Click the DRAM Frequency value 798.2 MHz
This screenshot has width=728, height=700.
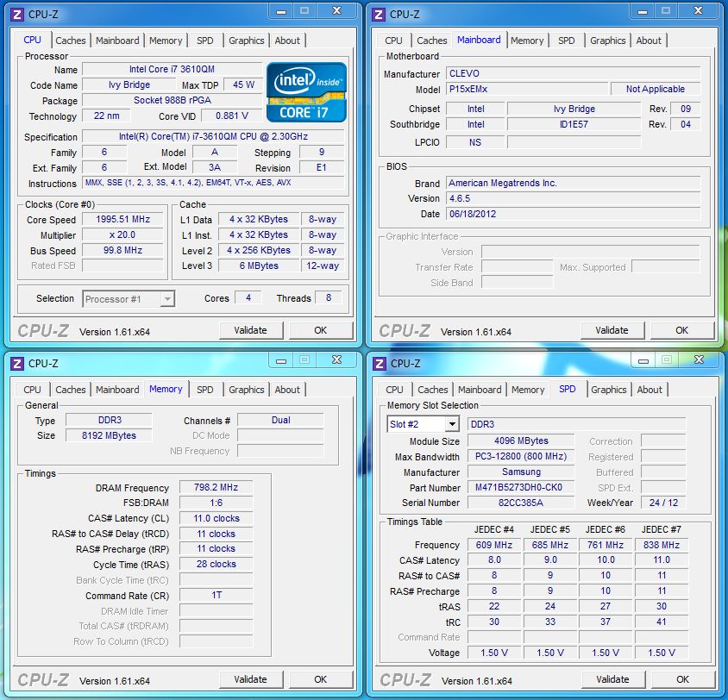(216, 488)
